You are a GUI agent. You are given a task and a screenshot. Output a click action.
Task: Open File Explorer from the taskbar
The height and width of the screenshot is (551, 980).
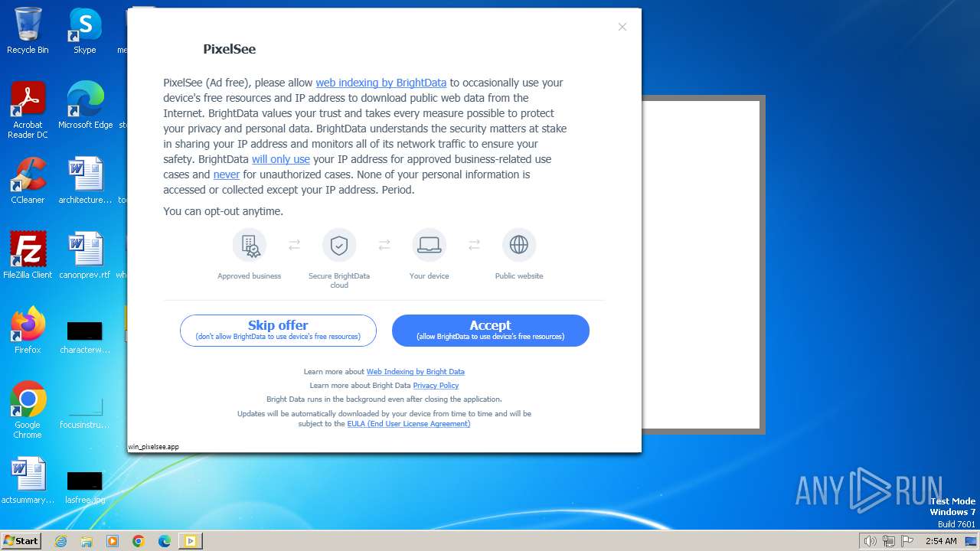87,541
